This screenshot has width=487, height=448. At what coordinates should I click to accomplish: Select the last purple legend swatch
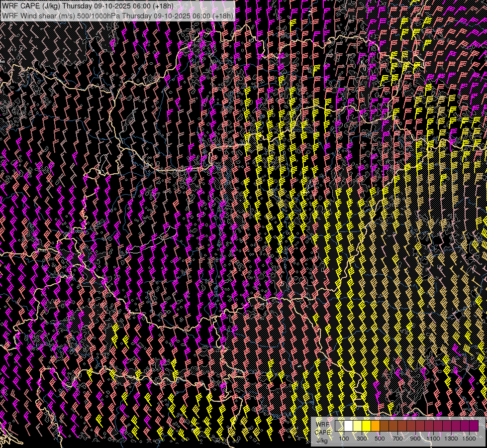click(x=474, y=426)
